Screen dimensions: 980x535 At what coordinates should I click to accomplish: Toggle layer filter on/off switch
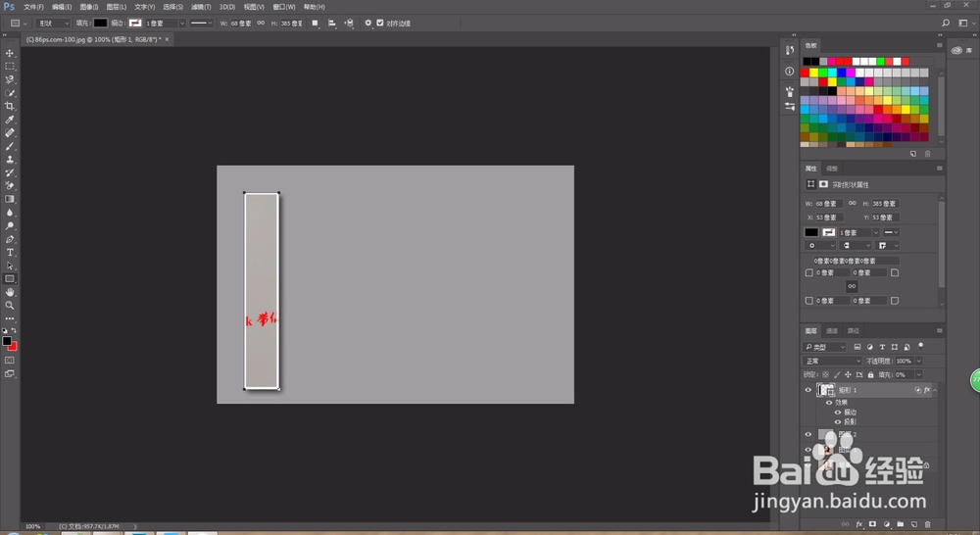[x=920, y=346]
